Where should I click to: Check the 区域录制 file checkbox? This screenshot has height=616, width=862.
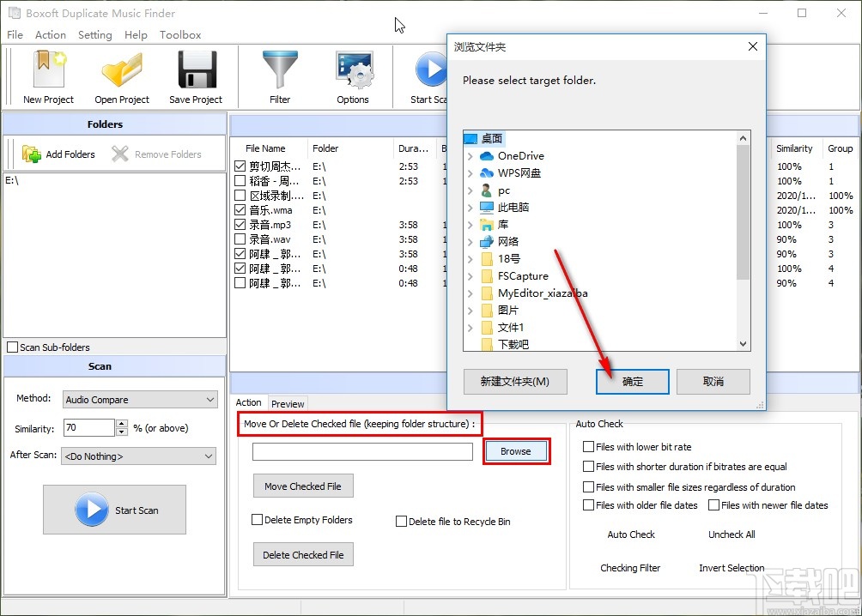[x=240, y=196]
